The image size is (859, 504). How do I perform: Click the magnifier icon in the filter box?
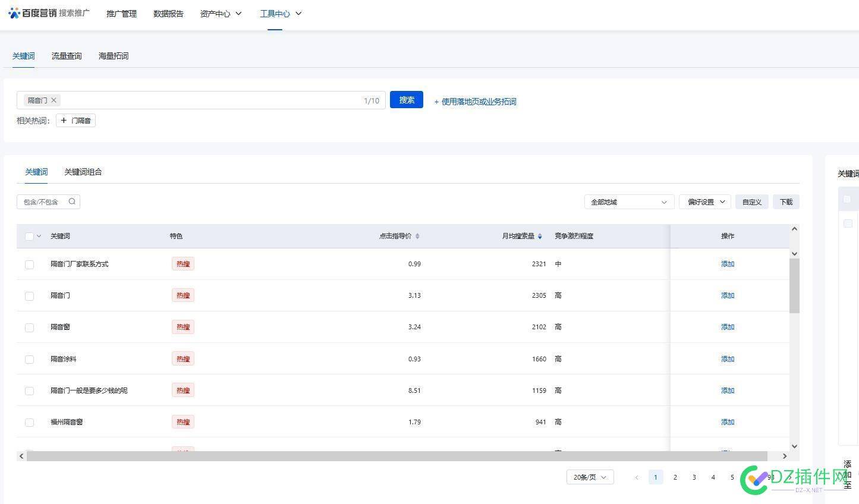[72, 201]
